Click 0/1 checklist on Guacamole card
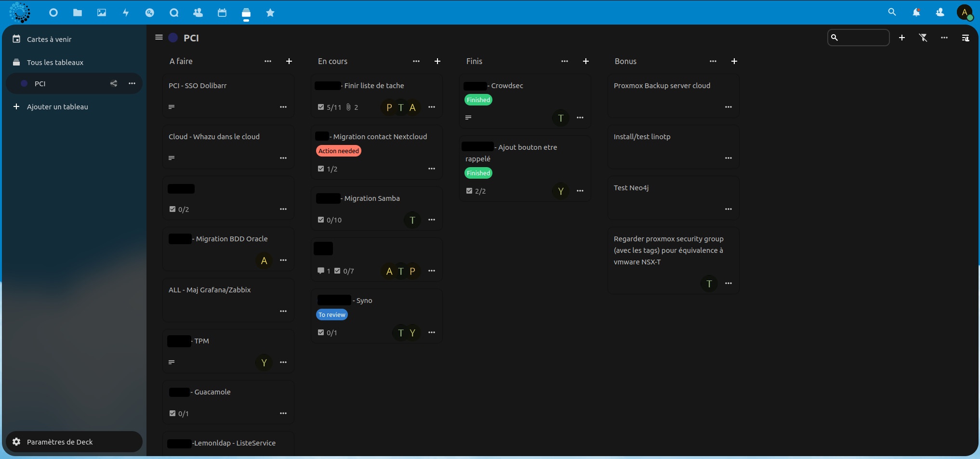This screenshot has width=980, height=459. click(179, 413)
